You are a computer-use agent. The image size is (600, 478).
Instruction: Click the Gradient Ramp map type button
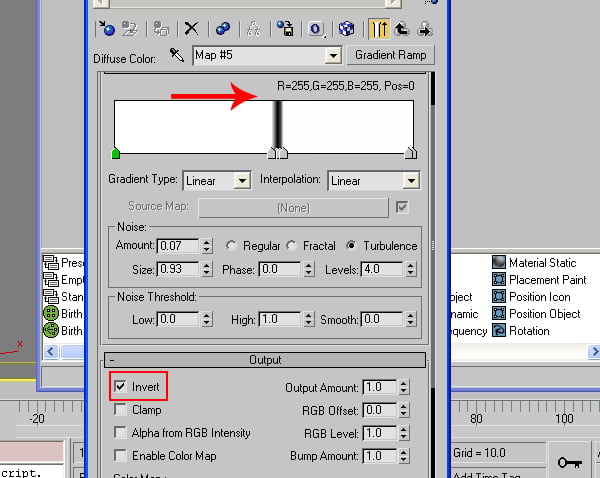click(x=391, y=55)
